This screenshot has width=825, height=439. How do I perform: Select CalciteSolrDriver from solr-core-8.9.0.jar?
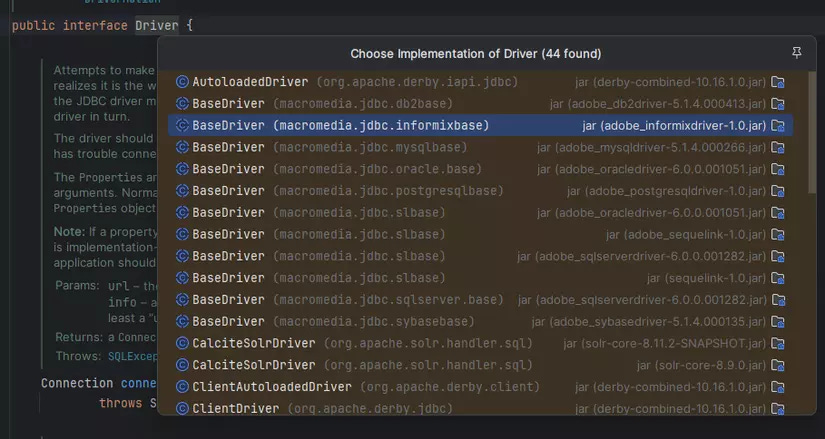pyautogui.click(x=480, y=365)
